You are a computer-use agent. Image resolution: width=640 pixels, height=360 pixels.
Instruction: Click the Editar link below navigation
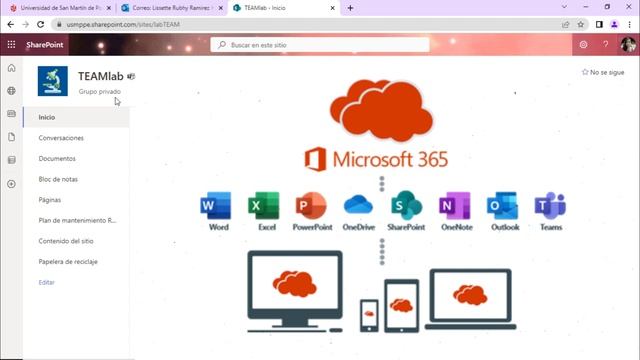(47, 282)
